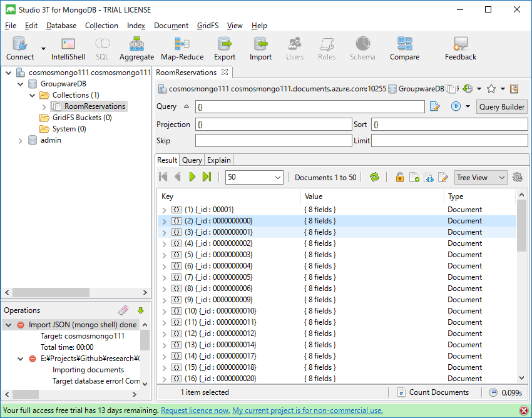
Task: Go to previous page of results
Action: pos(177,176)
